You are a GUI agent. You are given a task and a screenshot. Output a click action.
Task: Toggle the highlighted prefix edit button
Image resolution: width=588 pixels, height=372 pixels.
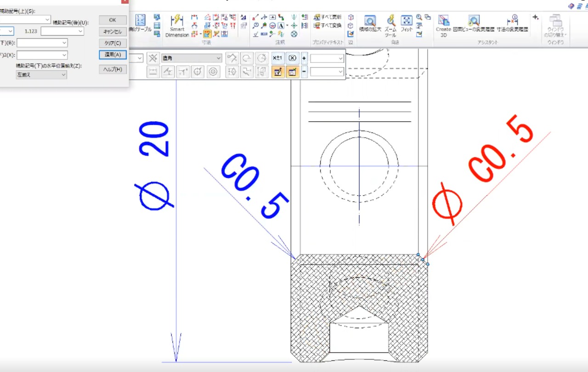(278, 72)
